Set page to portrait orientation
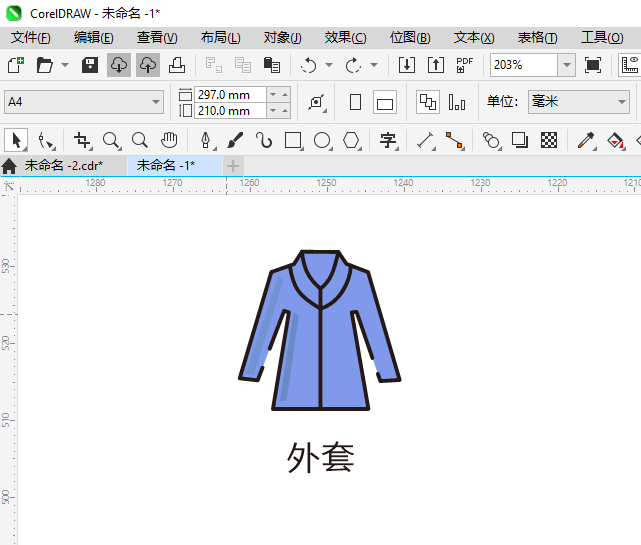Image resolution: width=641 pixels, height=545 pixels. [356, 102]
